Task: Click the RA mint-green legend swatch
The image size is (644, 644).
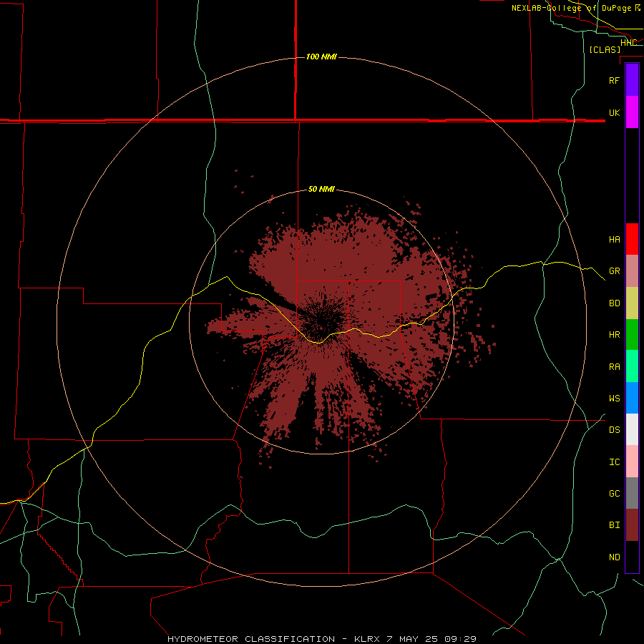Action: tap(632, 366)
